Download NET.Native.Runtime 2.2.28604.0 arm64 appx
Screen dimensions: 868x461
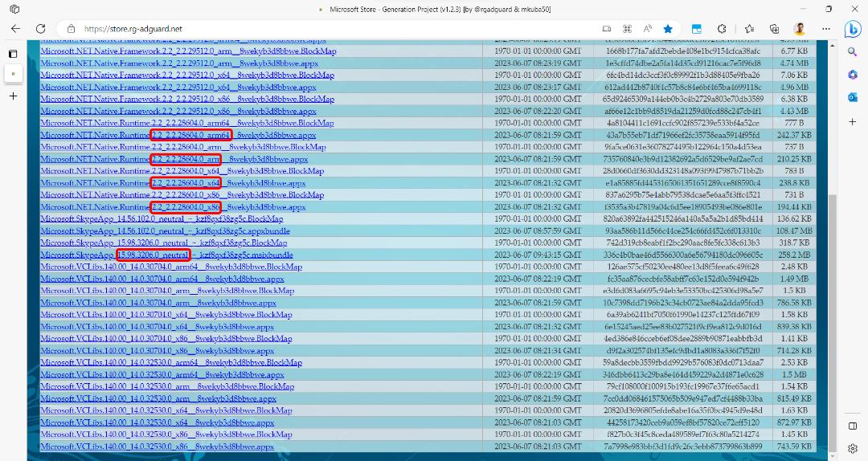pos(178,135)
